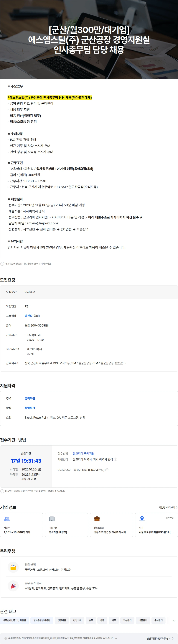Click 잡코리아 즉시지원 link
Screen dimensions: 178x644
[83, 453]
